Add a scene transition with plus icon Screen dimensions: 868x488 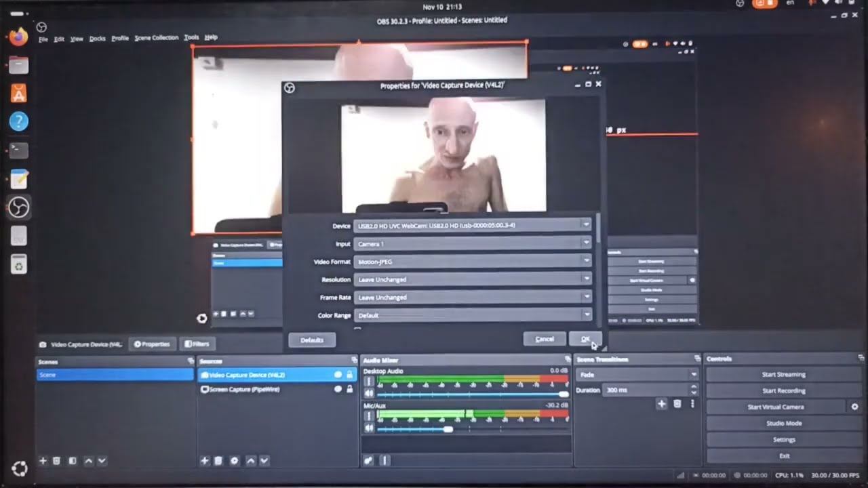[662, 404]
